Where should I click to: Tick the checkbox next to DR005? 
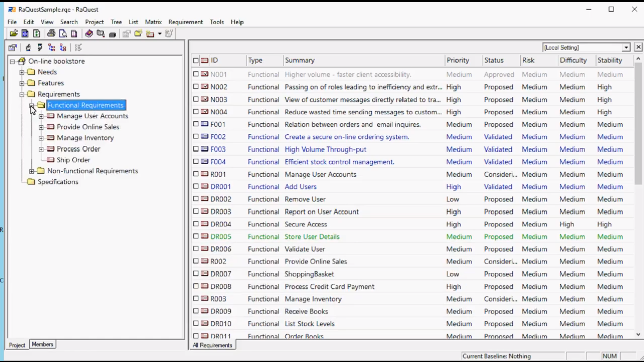point(196,236)
